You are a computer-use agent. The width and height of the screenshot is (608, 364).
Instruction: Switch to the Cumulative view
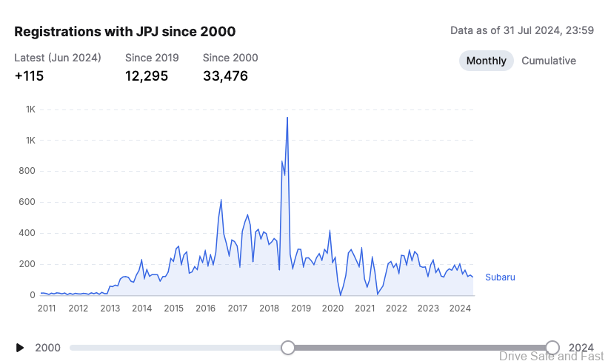pos(549,61)
